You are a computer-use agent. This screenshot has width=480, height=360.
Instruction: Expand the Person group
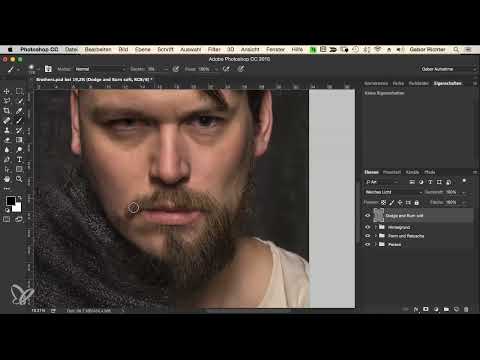(x=376, y=244)
